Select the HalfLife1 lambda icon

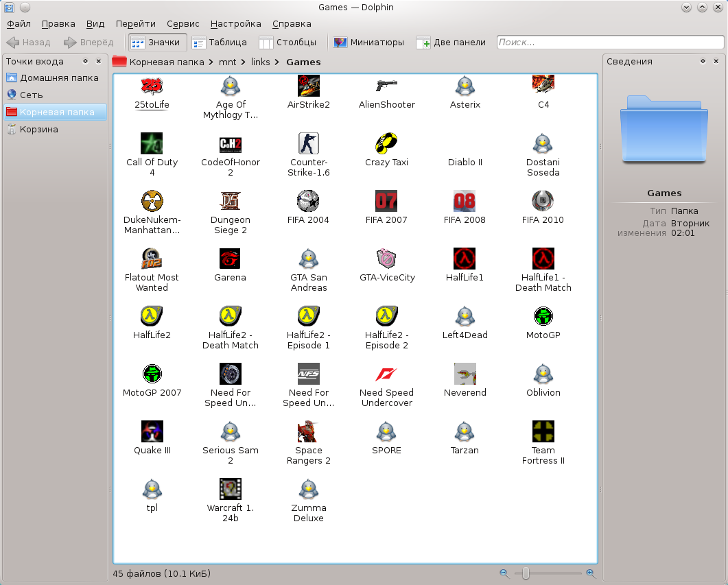click(465, 259)
